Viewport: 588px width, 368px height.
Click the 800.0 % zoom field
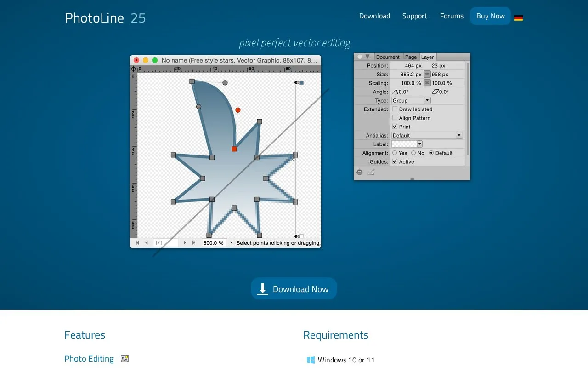[214, 243]
